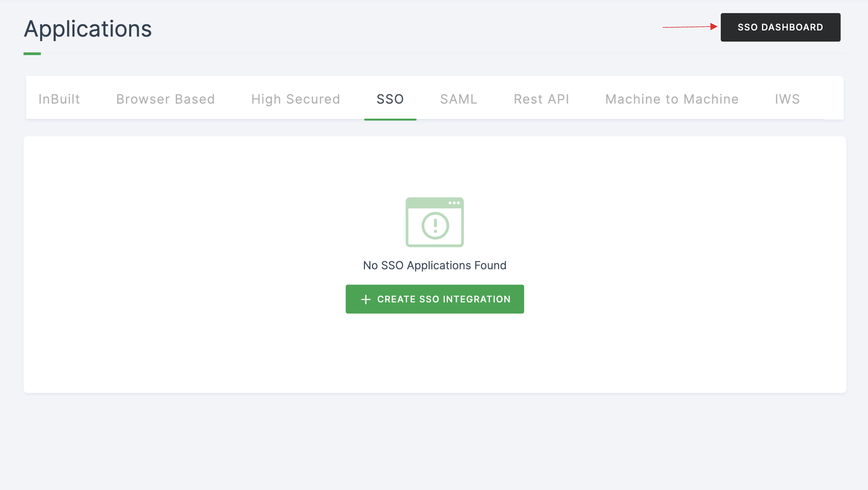Switch to the IWS tab
This screenshot has height=490, width=868.
click(x=787, y=99)
